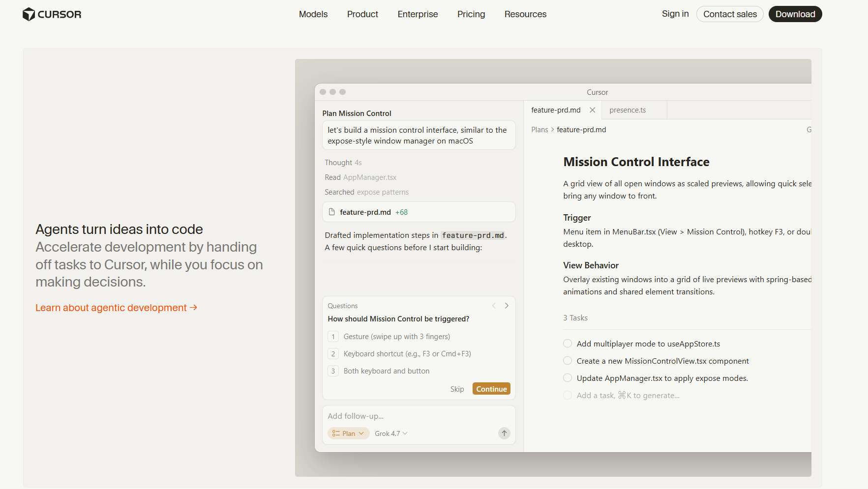Open Learn about agentic development link
The width and height of the screenshot is (868, 489).
(116, 308)
